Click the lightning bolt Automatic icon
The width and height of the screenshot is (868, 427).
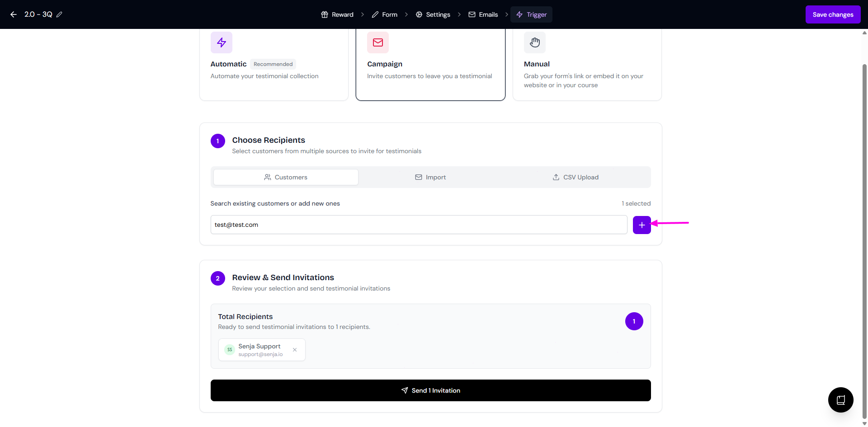pos(222,42)
